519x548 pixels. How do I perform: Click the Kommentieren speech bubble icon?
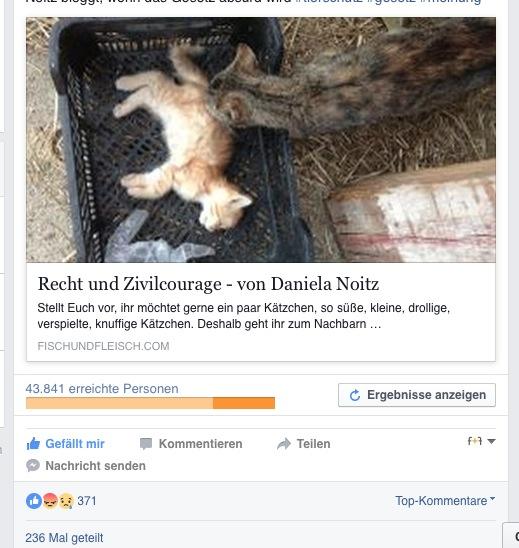pos(146,444)
